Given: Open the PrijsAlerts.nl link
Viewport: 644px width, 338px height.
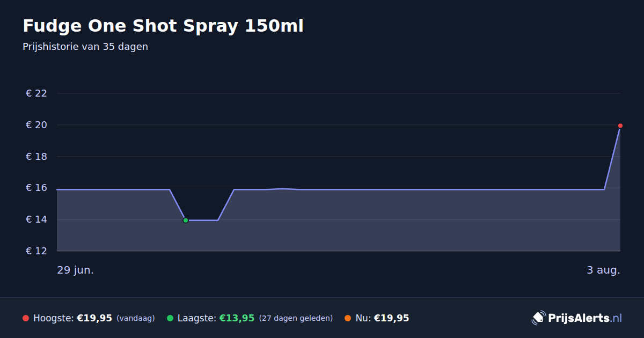Looking at the screenshot, I should 584,318.
